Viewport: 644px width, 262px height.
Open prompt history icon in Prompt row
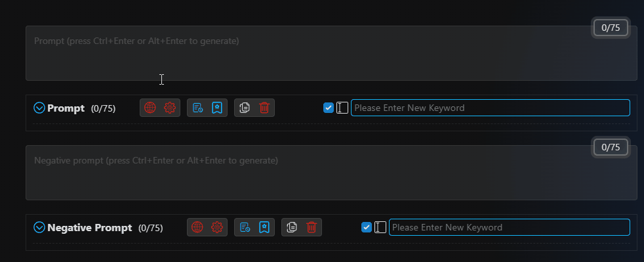pyautogui.click(x=197, y=108)
